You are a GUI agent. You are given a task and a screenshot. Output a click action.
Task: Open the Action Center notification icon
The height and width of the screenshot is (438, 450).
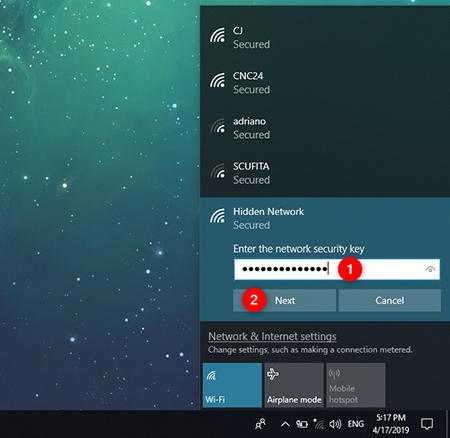(x=427, y=424)
